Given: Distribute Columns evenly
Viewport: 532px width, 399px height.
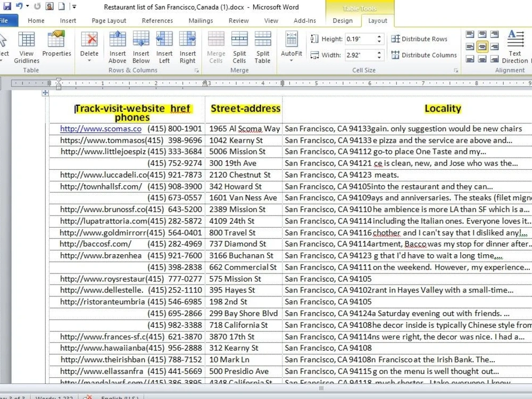Looking at the screenshot, I should (424, 55).
